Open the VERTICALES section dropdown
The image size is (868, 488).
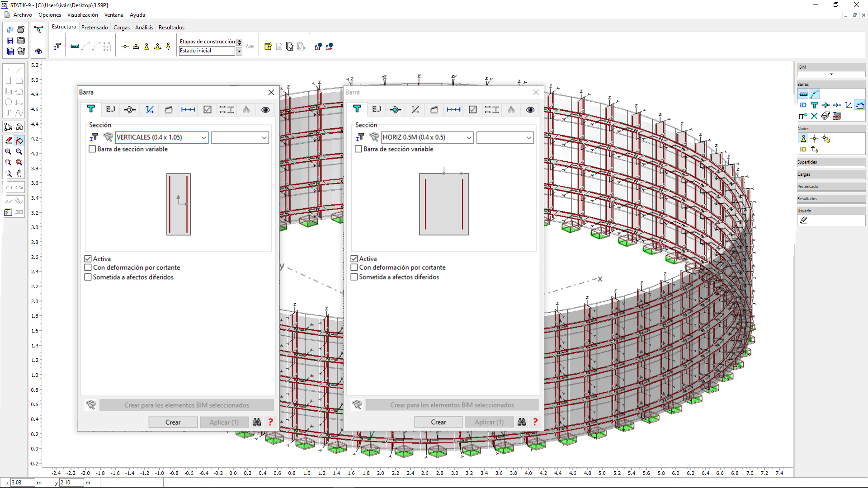pyautogui.click(x=203, y=137)
